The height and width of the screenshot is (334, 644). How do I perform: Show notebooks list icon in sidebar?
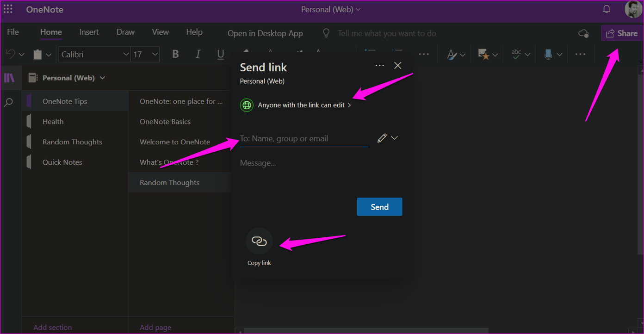[x=9, y=78]
